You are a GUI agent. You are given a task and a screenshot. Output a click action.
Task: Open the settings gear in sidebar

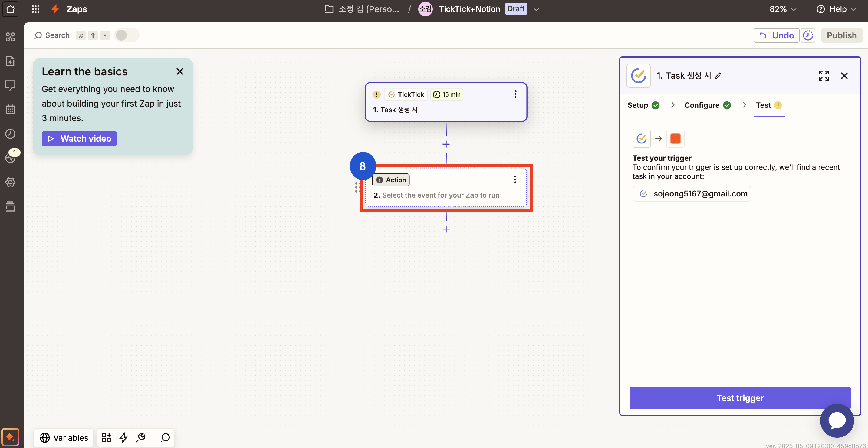(x=10, y=182)
